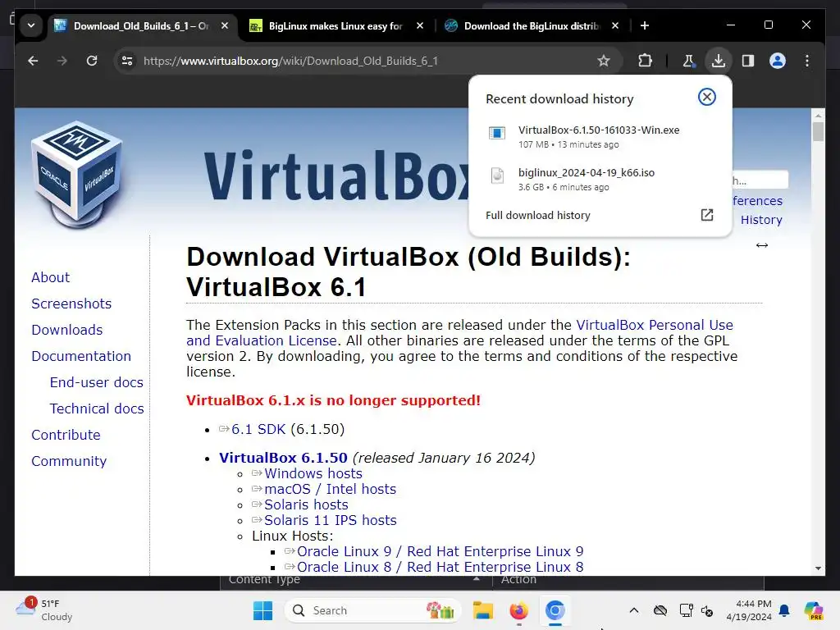
Task: Download the 6.1 SDK link
Action: click(258, 430)
